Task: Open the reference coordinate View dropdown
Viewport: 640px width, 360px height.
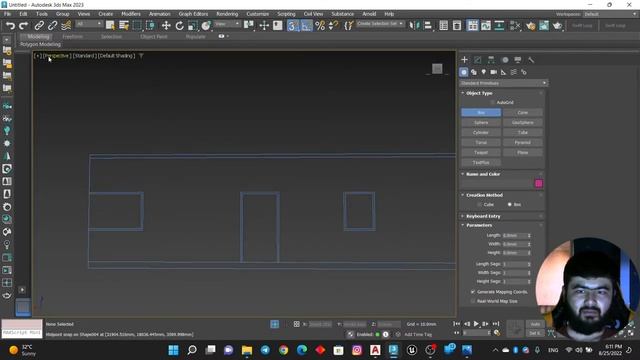Action: (227, 24)
